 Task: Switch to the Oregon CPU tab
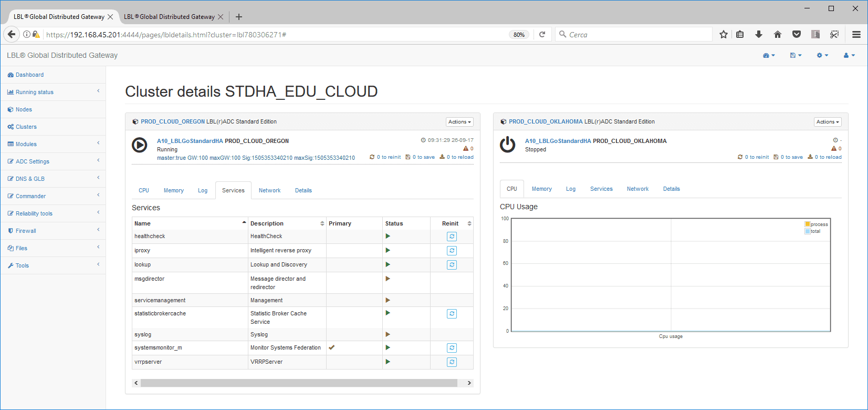click(144, 190)
